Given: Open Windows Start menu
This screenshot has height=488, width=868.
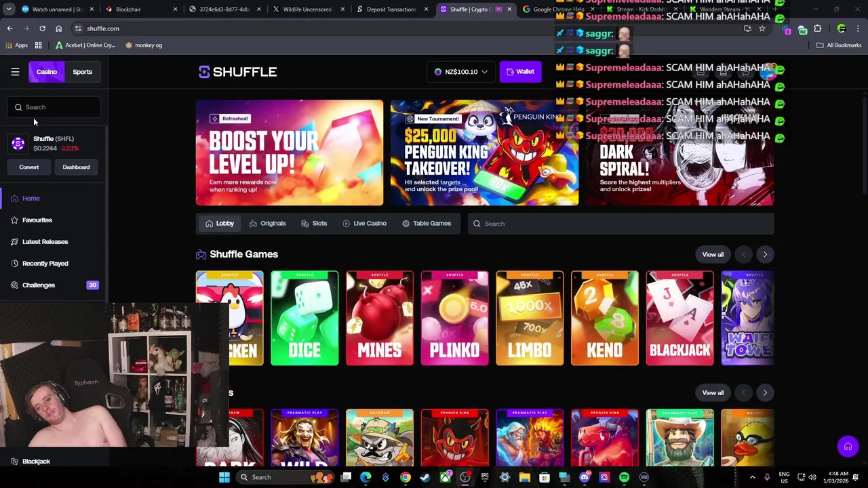Looking at the screenshot, I should point(224,477).
